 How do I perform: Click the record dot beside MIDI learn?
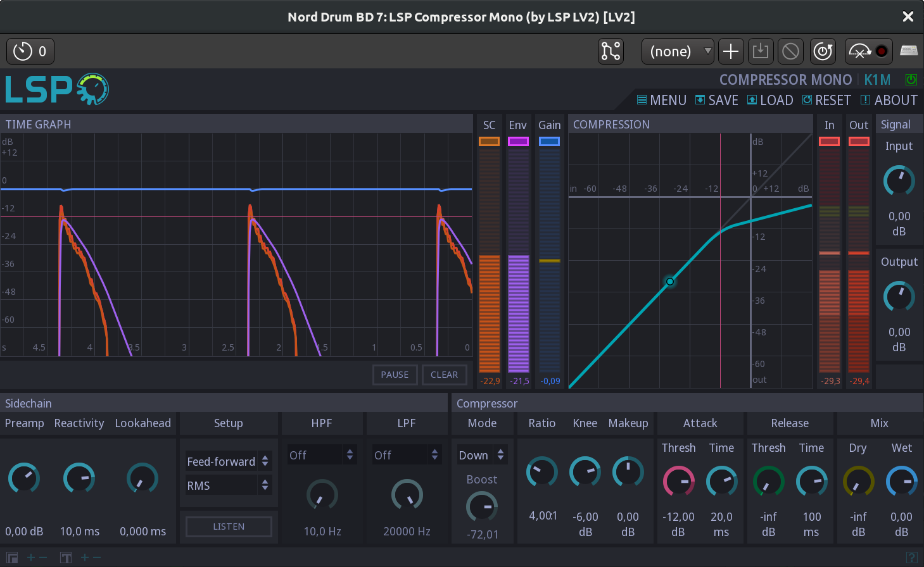coord(882,51)
